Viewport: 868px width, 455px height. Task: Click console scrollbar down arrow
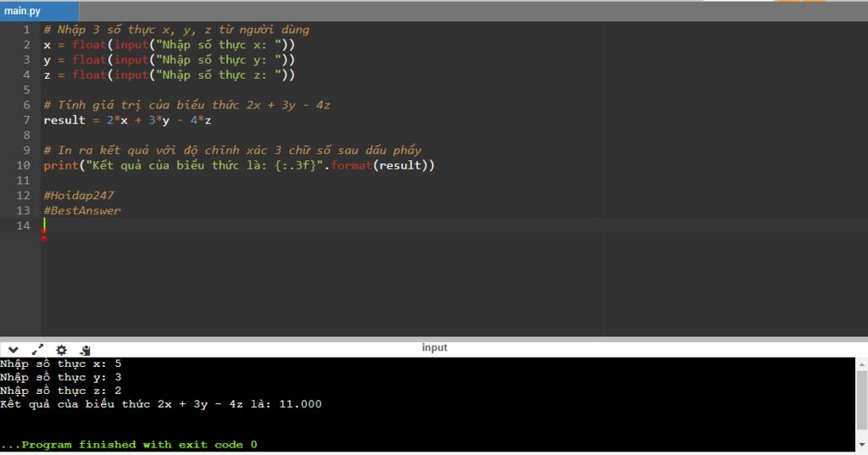point(862,445)
